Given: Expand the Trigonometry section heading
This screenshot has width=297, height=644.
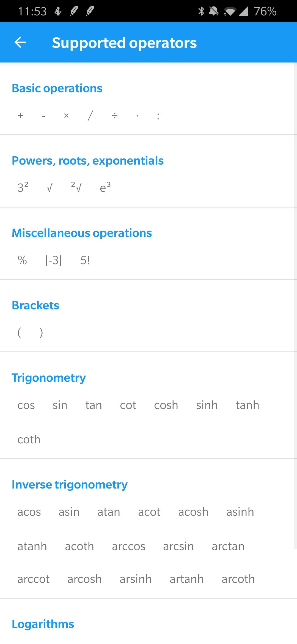Looking at the screenshot, I should coord(49,378).
